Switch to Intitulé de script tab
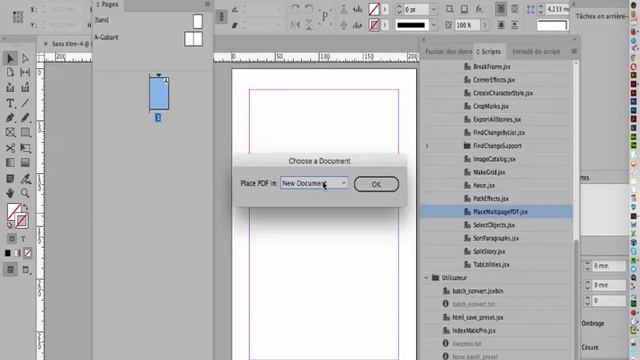The image size is (640, 360). pos(536,51)
